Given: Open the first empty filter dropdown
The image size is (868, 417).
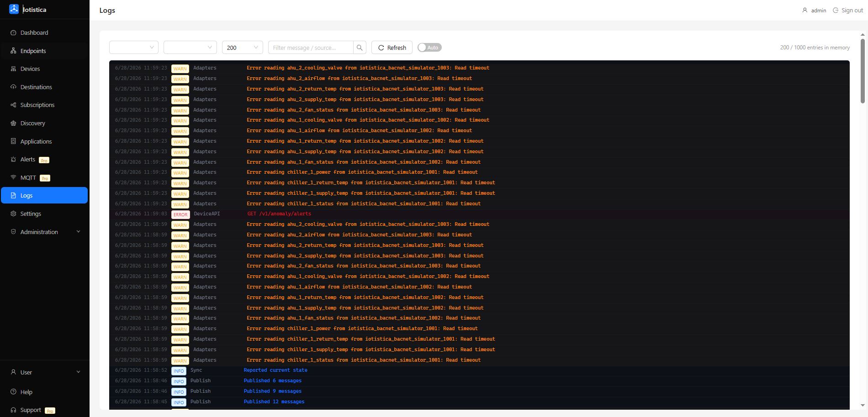Looking at the screenshot, I should pos(134,48).
